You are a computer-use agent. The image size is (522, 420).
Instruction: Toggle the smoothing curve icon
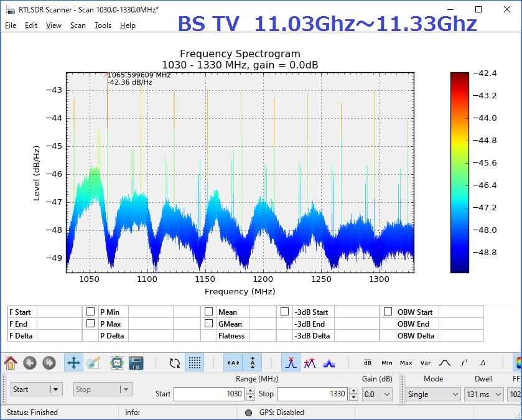(x=445, y=363)
